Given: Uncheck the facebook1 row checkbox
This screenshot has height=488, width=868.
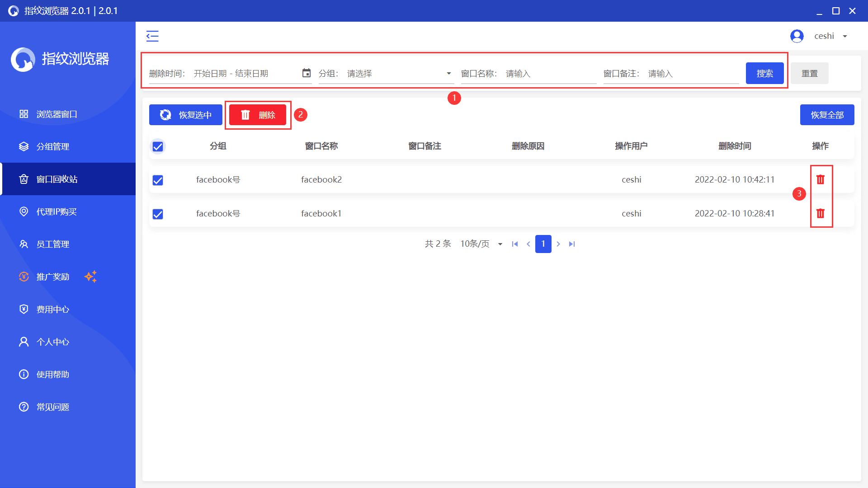Looking at the screenshot, I should tap(158, 214).
